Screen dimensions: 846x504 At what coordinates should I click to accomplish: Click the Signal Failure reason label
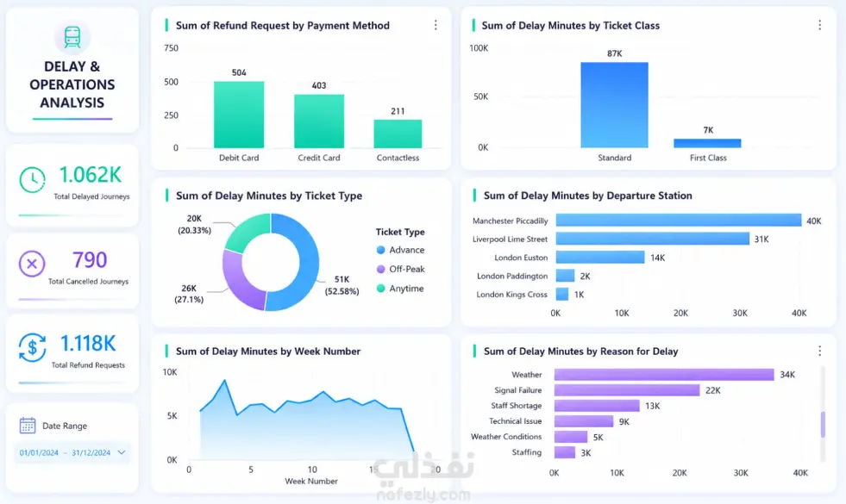click(x=518, y=390)
